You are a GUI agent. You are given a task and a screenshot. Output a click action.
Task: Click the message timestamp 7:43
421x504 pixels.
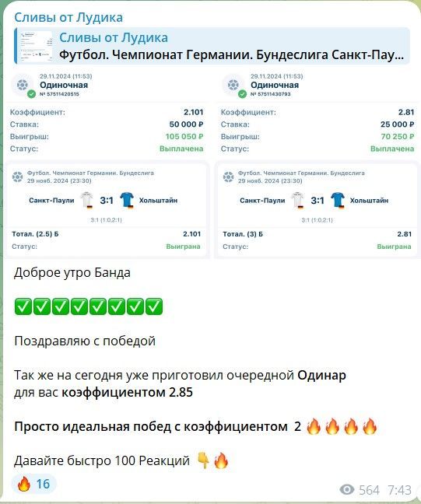coord(399,490)
